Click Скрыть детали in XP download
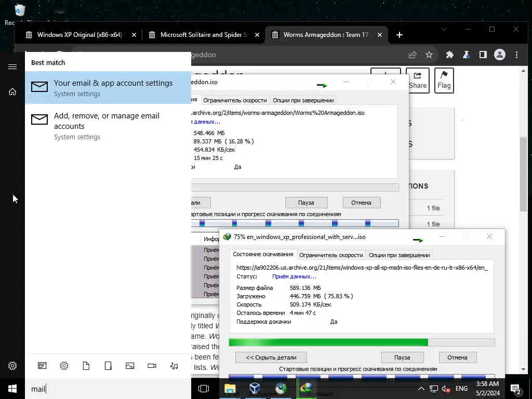 [271, 357]
